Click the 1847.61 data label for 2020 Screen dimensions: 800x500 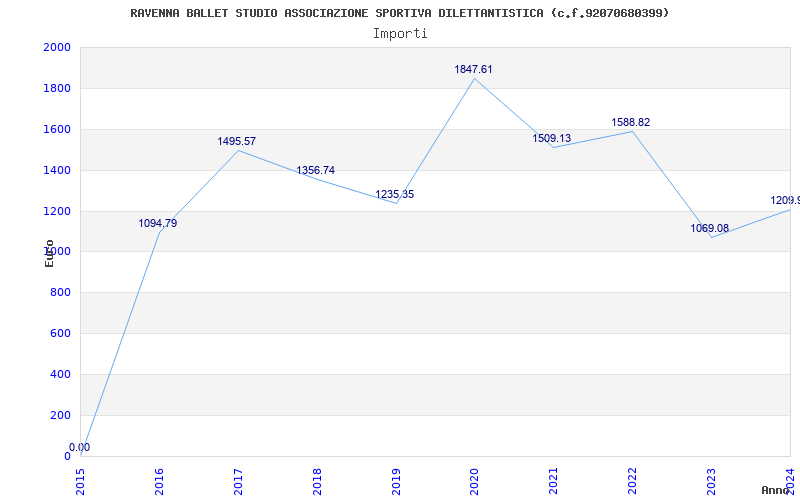coord(473,69)
